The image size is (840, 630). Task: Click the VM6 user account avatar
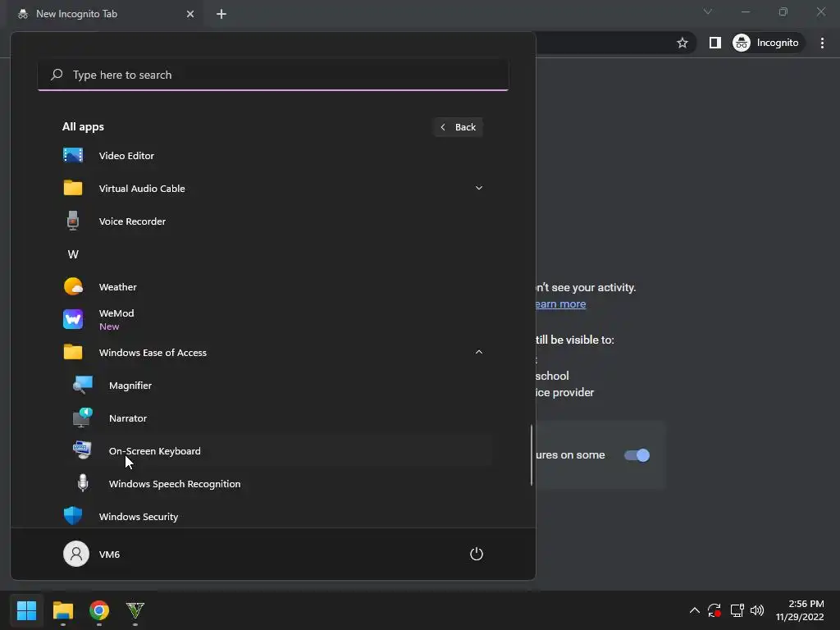(x=76, y=554)
